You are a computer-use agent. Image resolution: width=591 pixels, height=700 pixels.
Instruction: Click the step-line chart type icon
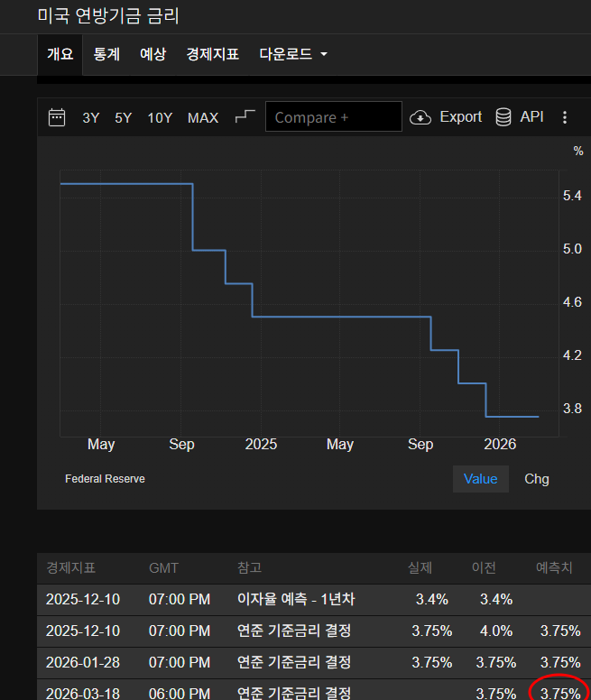(245, 117)
